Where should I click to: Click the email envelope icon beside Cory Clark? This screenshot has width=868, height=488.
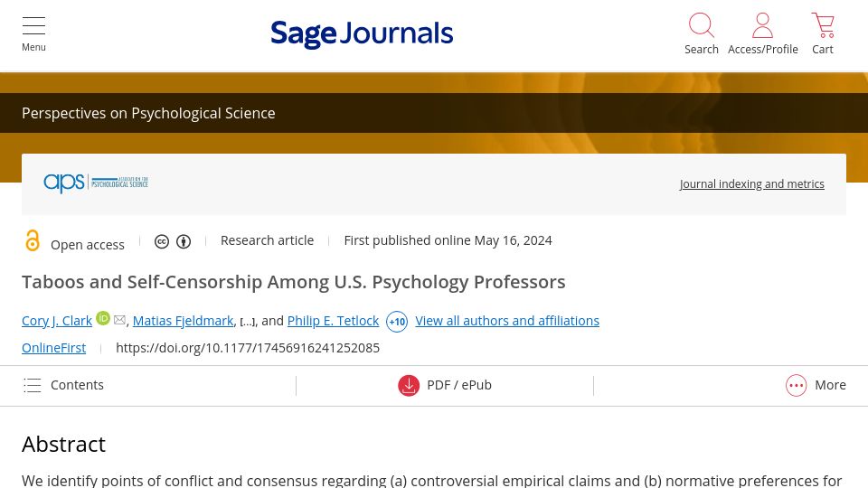click(119, 320)
